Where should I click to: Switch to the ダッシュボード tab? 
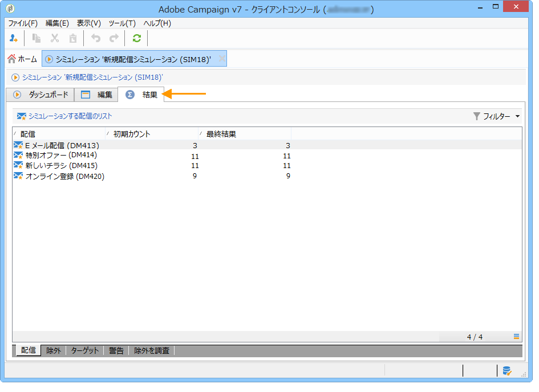coord(40,95)
